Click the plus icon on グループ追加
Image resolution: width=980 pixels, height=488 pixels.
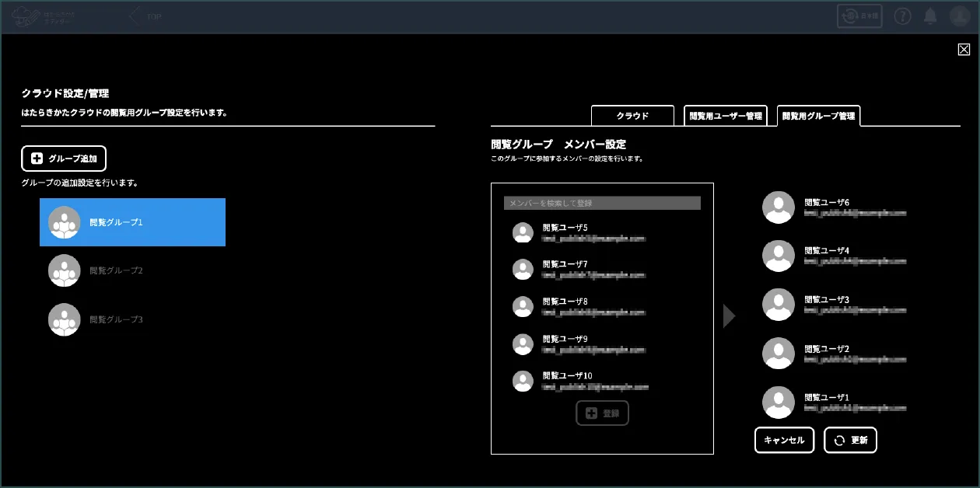pyautogui.click(x=36, y=159)
